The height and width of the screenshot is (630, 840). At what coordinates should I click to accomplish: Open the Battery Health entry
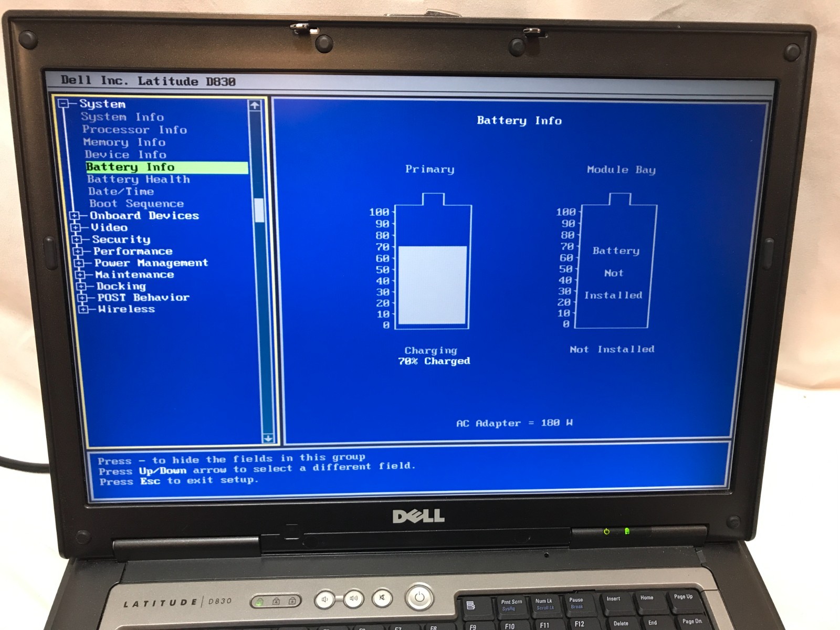coord(139,180)
